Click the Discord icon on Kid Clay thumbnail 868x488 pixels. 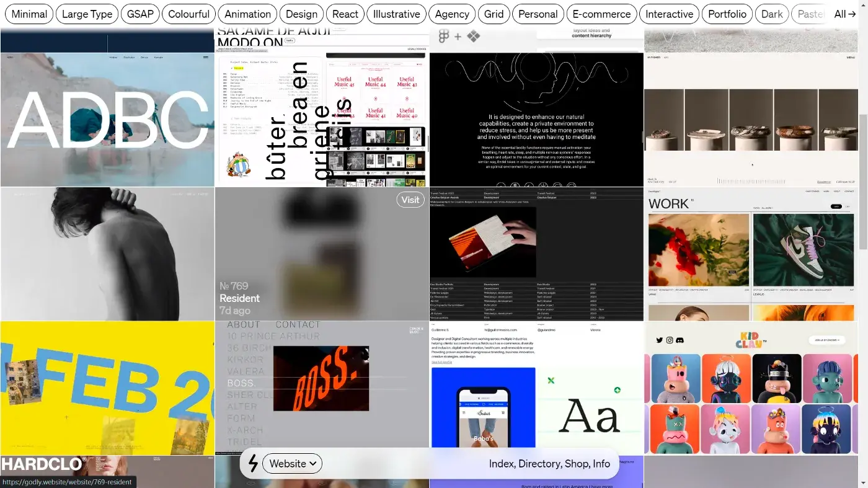pyautogui.click(x=680, y=340)
